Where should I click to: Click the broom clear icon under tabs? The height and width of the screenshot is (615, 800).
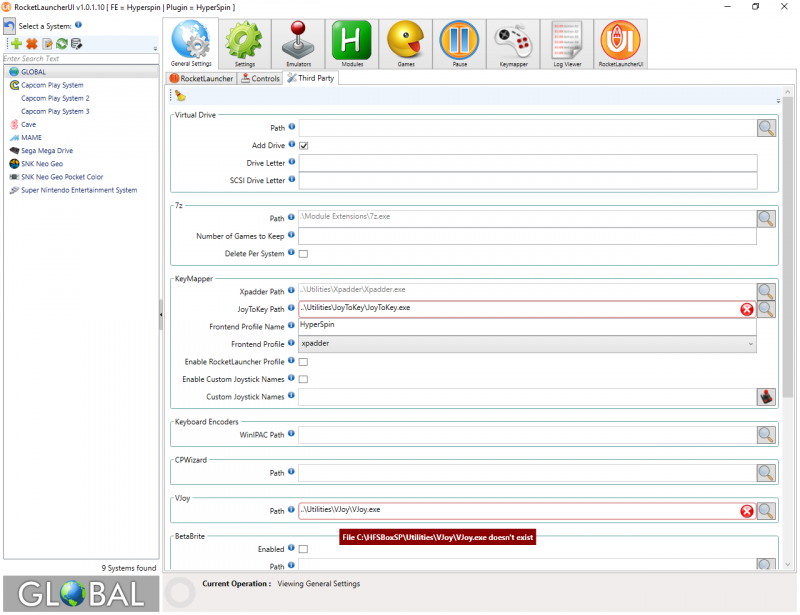(x=180, y=95)
